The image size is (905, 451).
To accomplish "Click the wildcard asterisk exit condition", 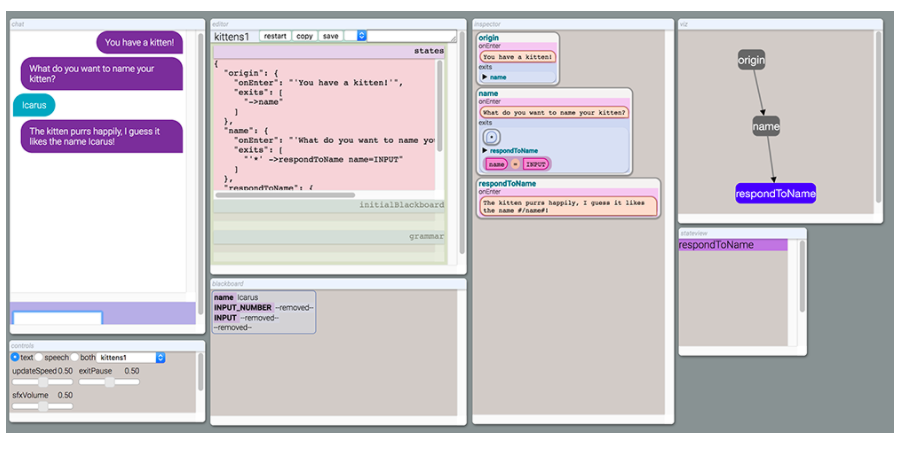I will [491, 137].
